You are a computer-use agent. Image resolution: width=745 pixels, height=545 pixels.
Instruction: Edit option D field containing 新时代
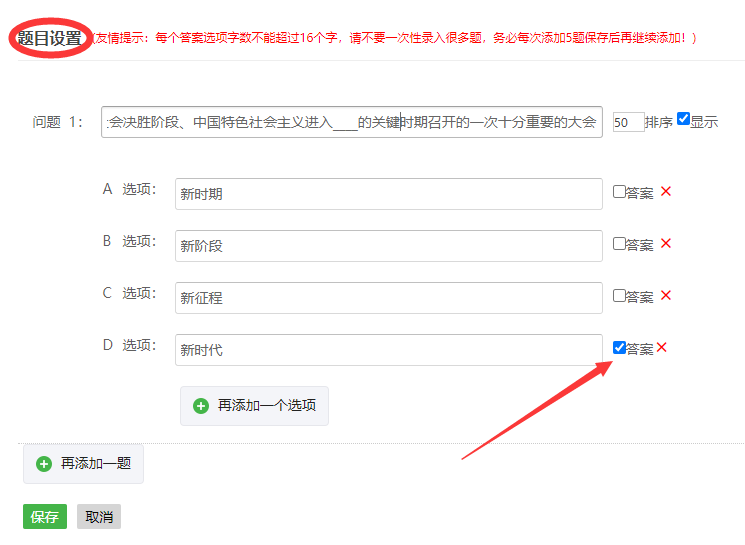click(x=389, y=350)
